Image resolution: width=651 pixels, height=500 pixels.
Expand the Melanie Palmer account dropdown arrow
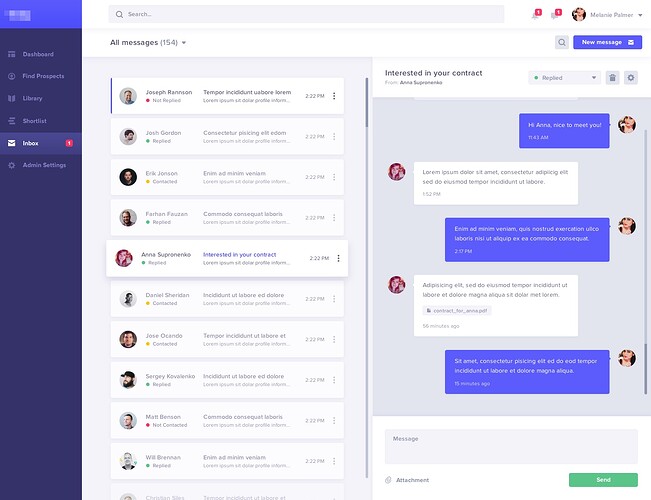point(640,15)
